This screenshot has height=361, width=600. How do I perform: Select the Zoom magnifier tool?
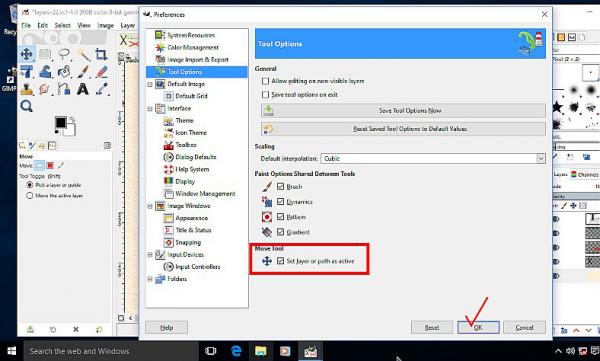pos(26,106)
